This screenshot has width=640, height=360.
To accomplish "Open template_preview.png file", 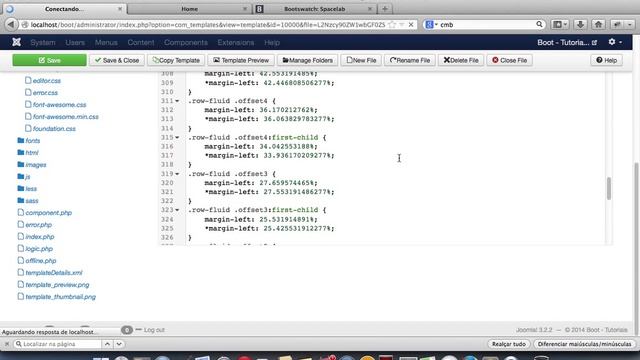I will coord(53,285).
